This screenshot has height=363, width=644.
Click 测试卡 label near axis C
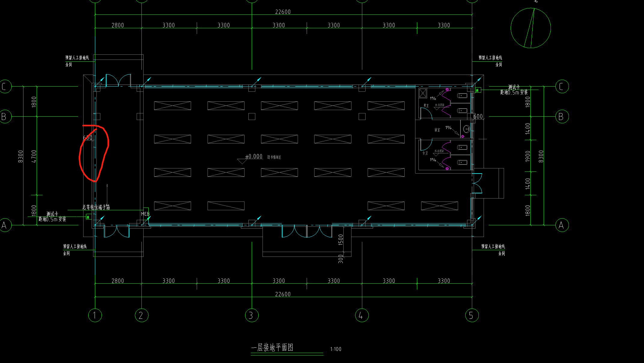pos(514,87)
